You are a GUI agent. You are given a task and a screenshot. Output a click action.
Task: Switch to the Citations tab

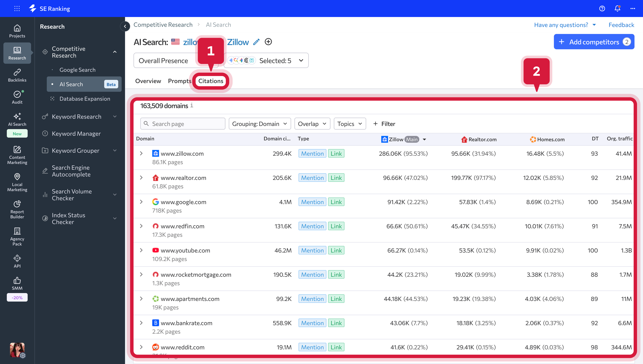click(211, 81)
